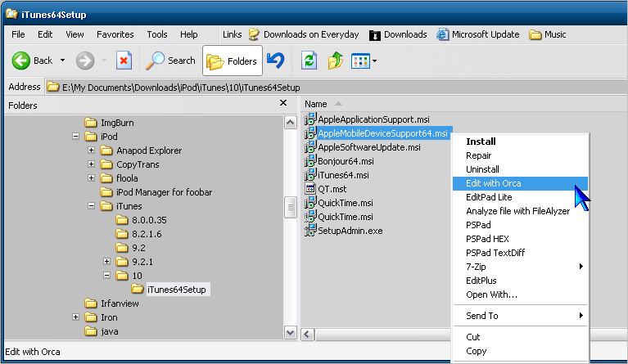Open the Tools menu
Viewport: 628px width, 364px height.
(157, 34)
